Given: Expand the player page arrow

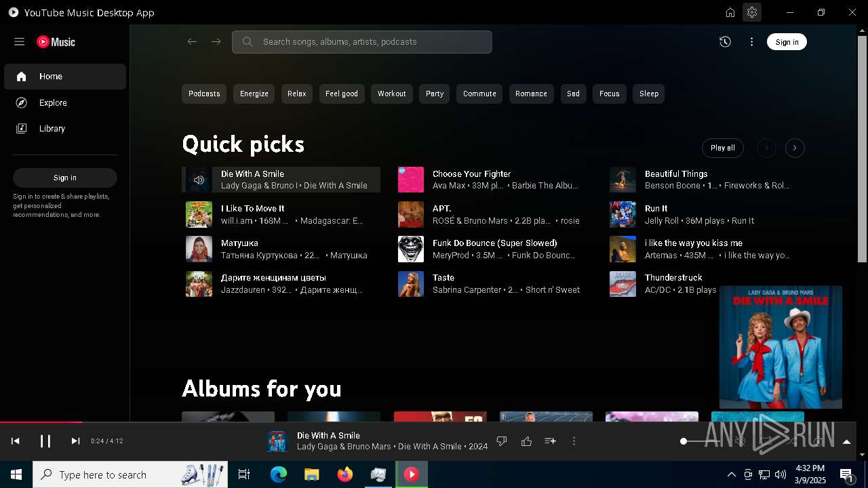Looking at the screenshot, I should [846, 442].
